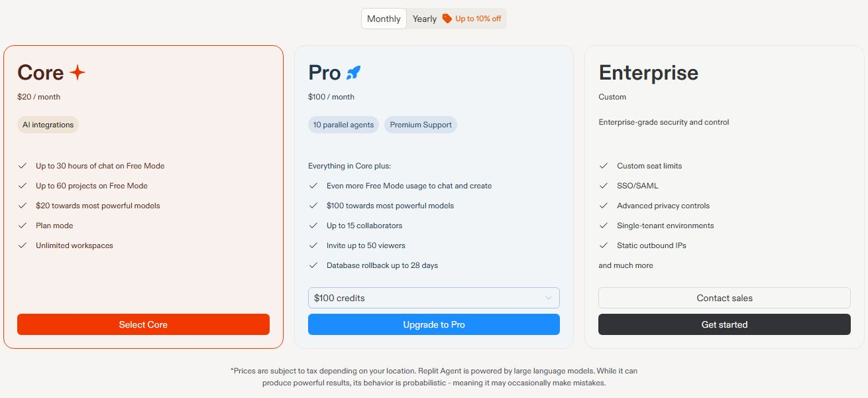Screen dimensions: 868x398
Task: Click checkmark beside Plan mode
Action: point(23,226)
